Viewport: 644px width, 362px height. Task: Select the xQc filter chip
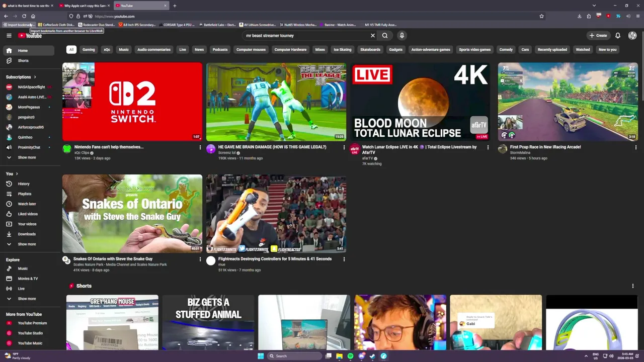pos(107,50)
